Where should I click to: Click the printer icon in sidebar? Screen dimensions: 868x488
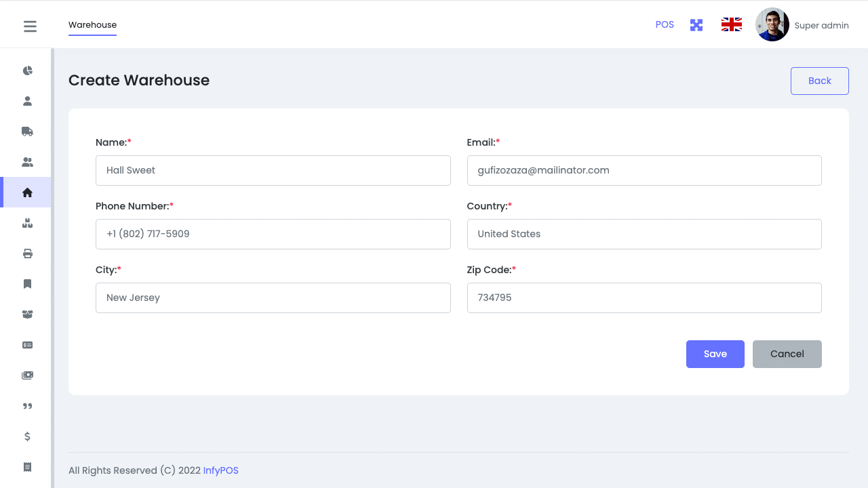coord(27,253)
